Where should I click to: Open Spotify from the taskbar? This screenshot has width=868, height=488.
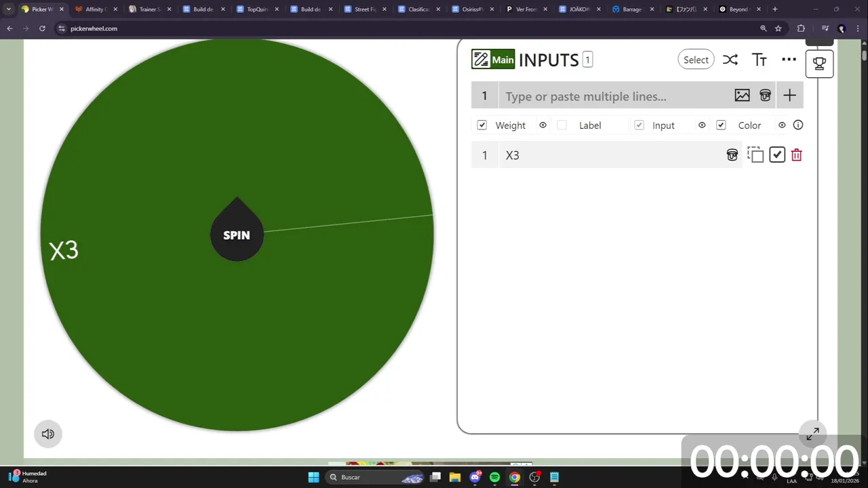494,477
